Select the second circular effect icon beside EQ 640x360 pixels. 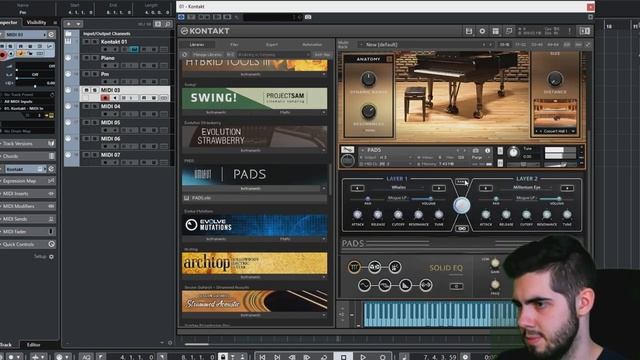click(x=374, y=267)
